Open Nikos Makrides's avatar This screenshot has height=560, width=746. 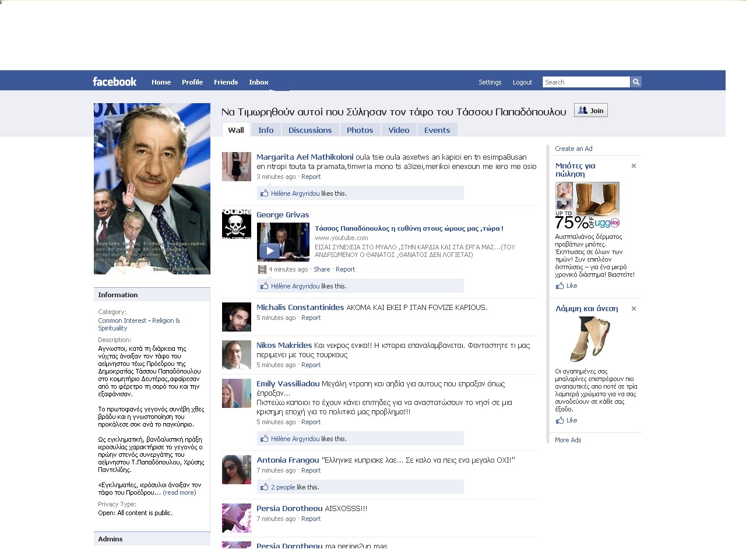point(237,355)
